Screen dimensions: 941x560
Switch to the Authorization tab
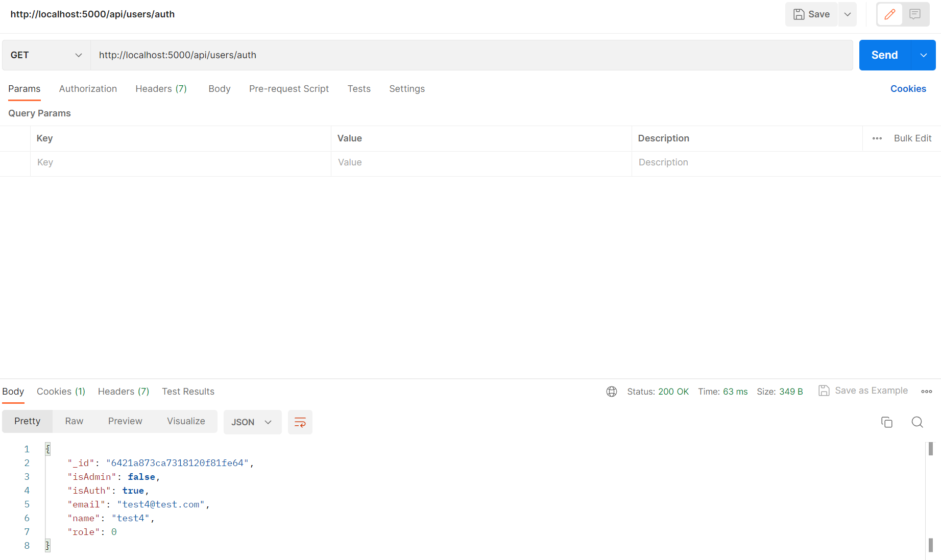88,89
